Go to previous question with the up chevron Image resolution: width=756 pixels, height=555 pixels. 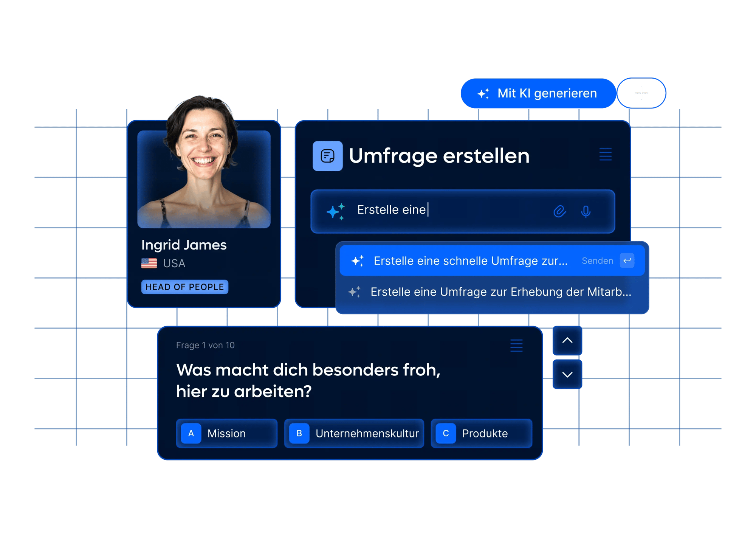(x=567, y=340)
